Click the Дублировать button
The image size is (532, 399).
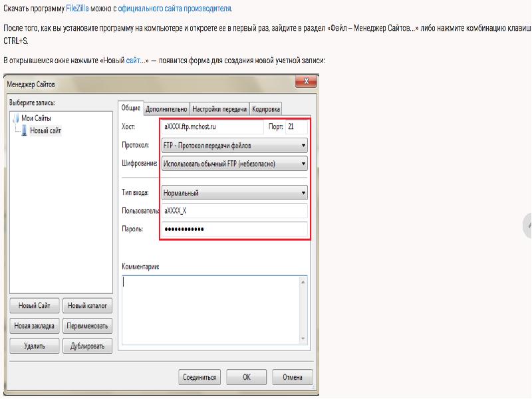point(87,346)
